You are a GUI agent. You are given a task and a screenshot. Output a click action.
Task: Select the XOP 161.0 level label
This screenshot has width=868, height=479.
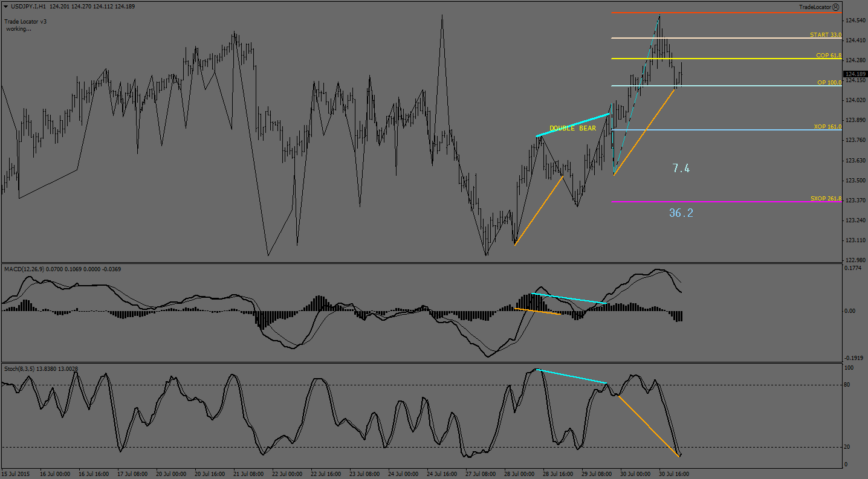tap(828, 127)
